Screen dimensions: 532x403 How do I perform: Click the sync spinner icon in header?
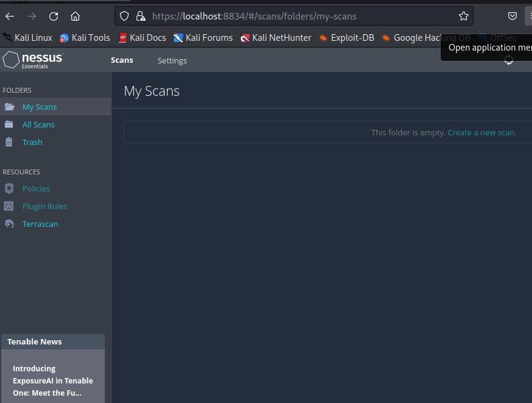coord(508,60)
